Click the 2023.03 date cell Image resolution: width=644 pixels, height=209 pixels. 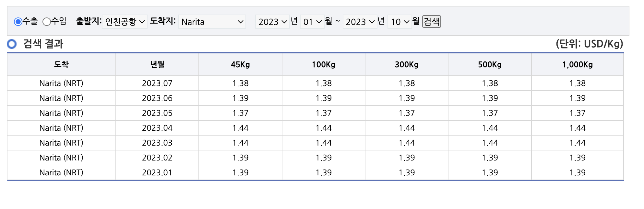tap(157, 143)
